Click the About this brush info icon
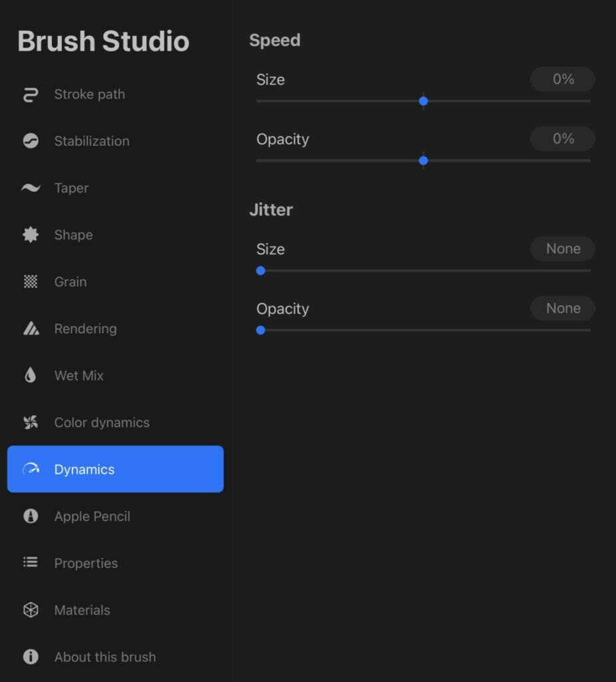Viewport: 616px width, 682px height. click(31, 657)
